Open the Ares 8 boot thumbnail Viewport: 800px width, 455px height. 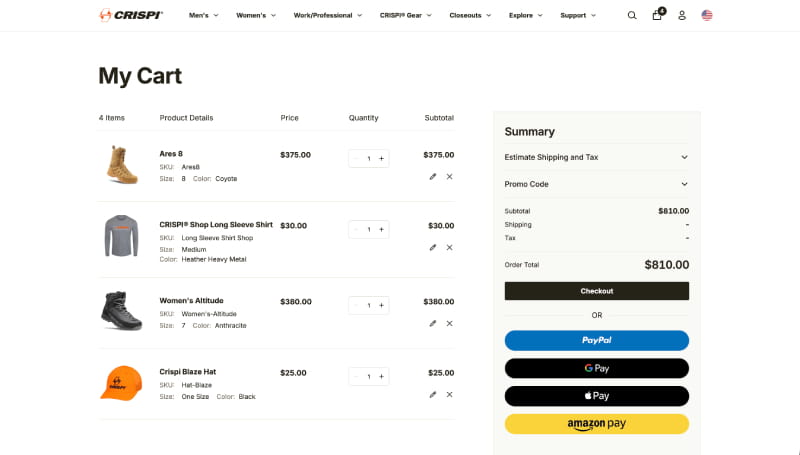click(x=122, y=165)
